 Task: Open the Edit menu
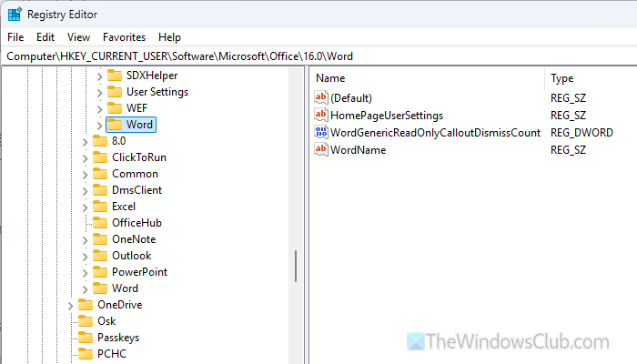[x=45, y=37]
